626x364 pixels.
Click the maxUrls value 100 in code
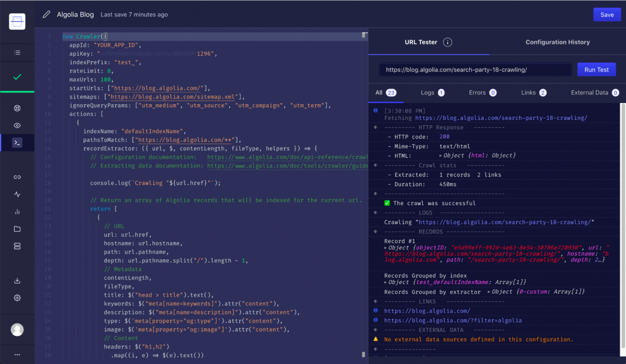click(x=106, y=79)
